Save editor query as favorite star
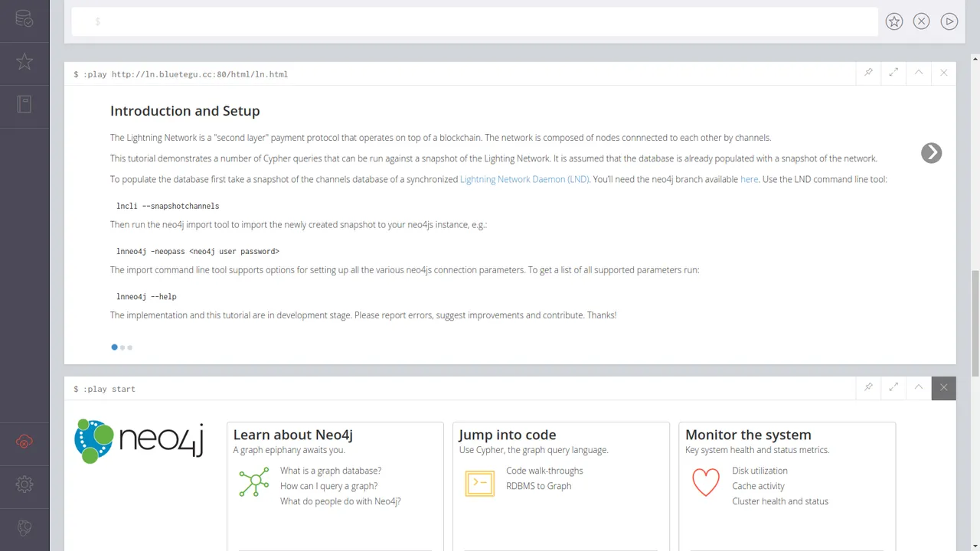980x551 pixels. pos(894,21)
